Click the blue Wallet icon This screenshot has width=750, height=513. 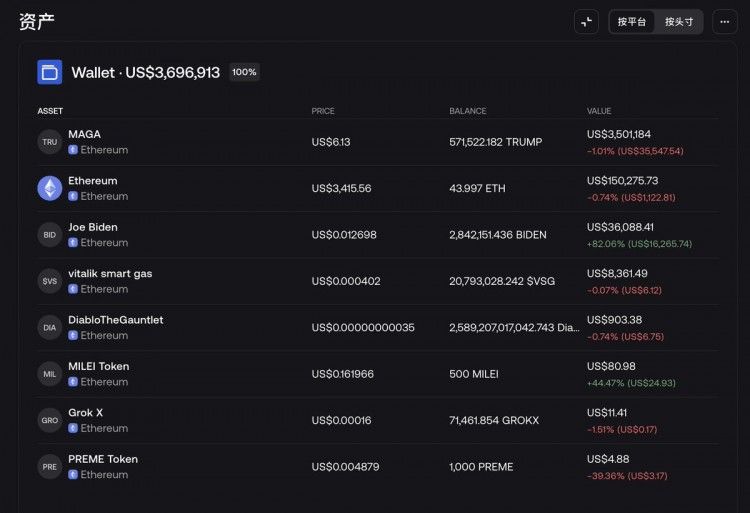point(50,72)
